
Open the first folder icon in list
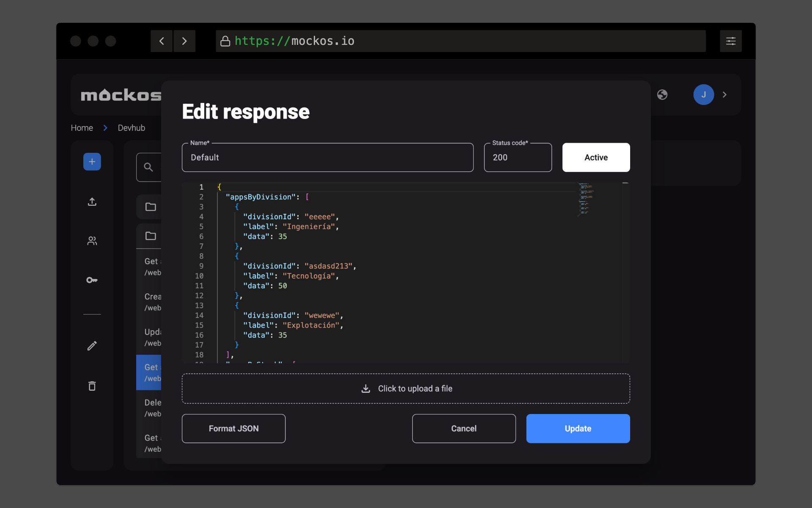click(151, 207)
